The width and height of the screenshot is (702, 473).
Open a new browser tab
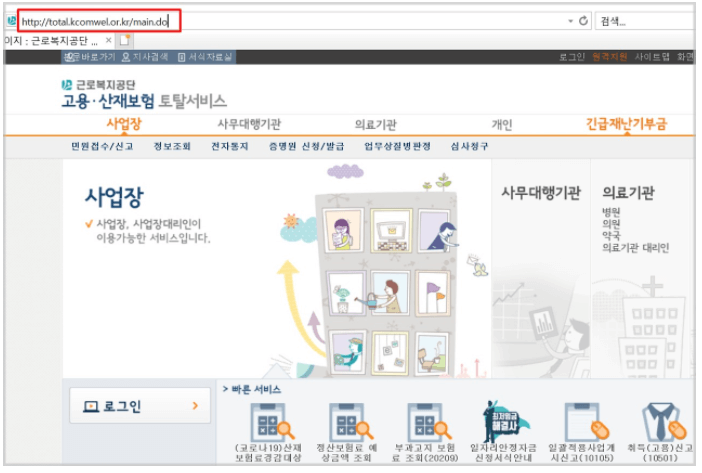[x=124, y=40]
